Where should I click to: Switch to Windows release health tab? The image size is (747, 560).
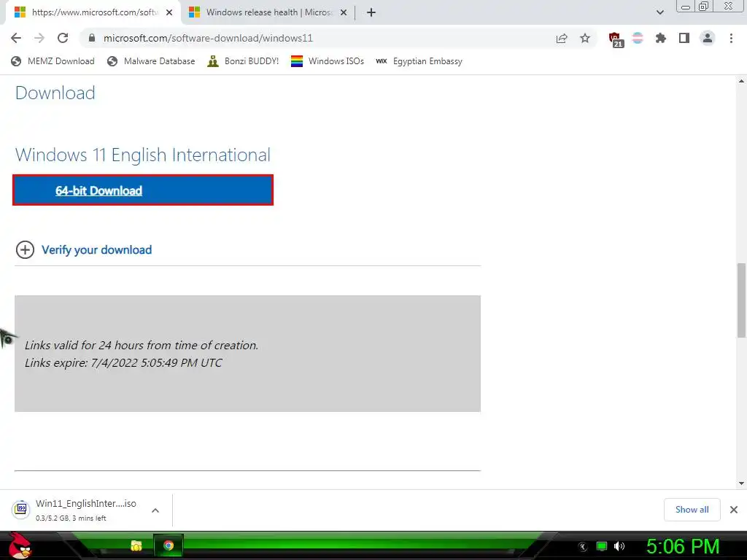[x=269, y=12]
